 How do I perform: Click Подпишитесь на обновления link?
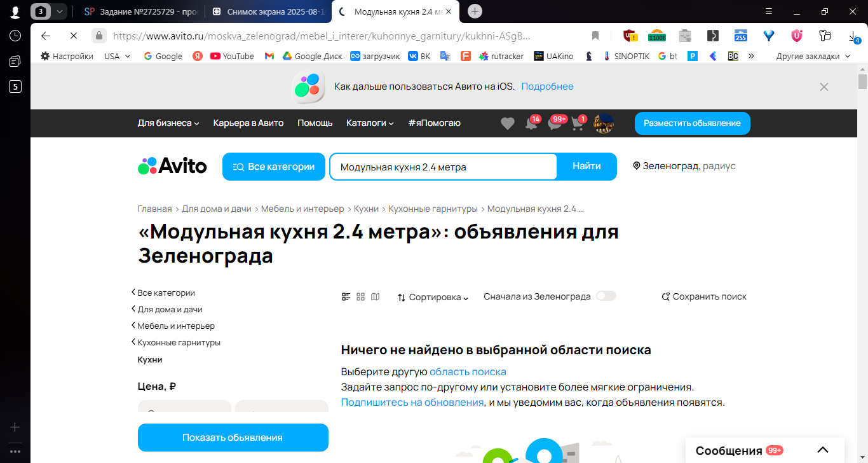(412, 402)
